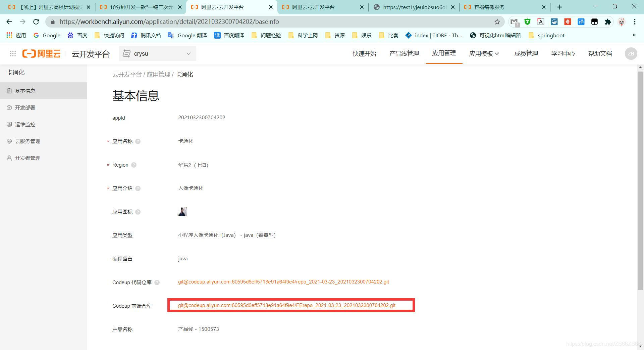Image resolution: width=644 pixels, height=350 pixels.
Task: Open 帮助文档 in top navigation
Action: tap(600, 54)
